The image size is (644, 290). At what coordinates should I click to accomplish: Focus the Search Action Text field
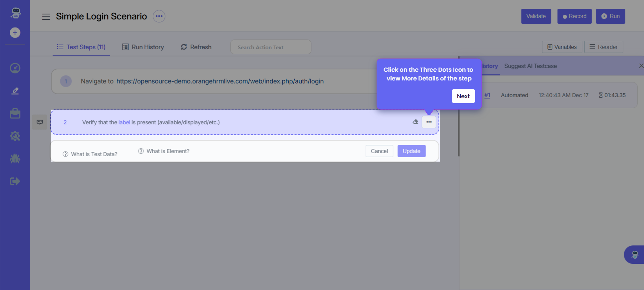point(270,47)
